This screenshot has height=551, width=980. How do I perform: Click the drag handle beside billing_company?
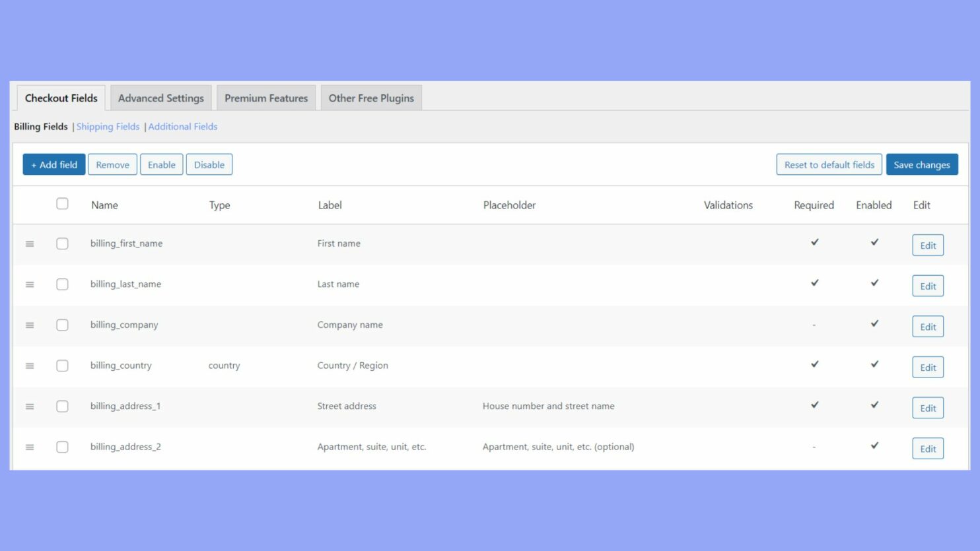(30, 325)
